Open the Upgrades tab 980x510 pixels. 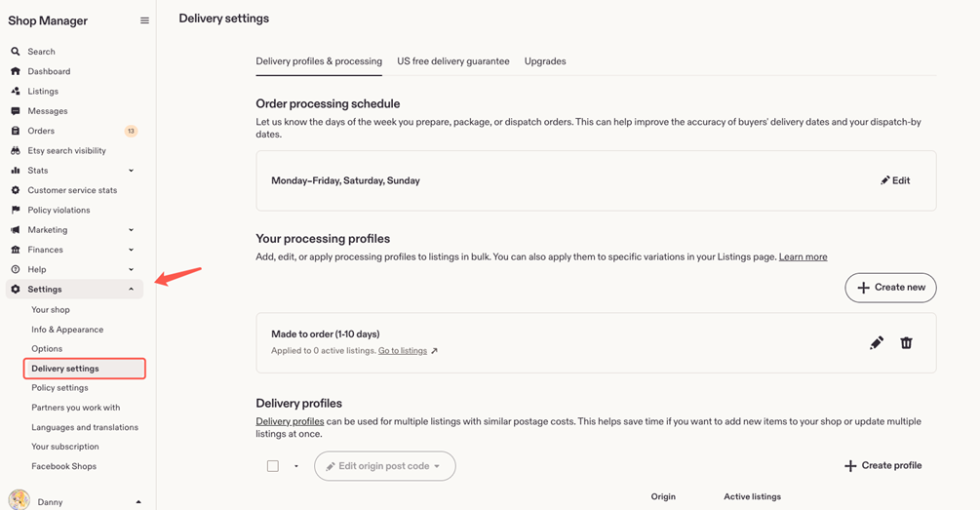[x=545, y=61]
